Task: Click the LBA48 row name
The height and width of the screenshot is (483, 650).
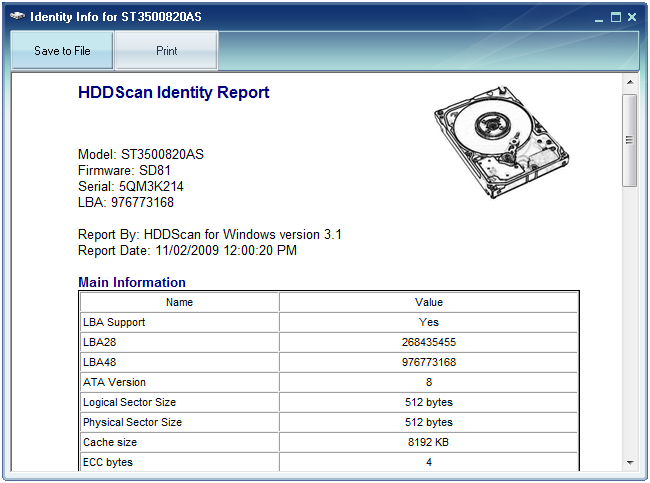Action: pos(99,362)
